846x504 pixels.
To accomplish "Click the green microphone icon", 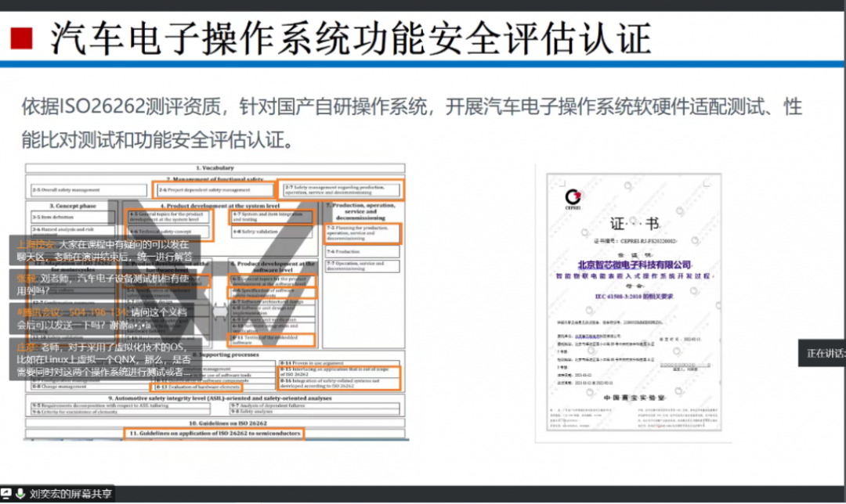I will (19, 495).
